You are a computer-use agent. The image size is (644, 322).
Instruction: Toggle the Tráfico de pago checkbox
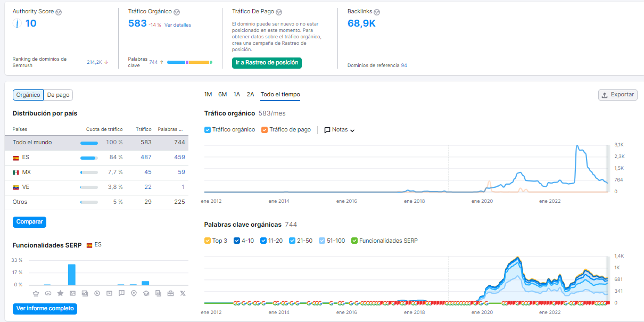[x=265, y=130]
